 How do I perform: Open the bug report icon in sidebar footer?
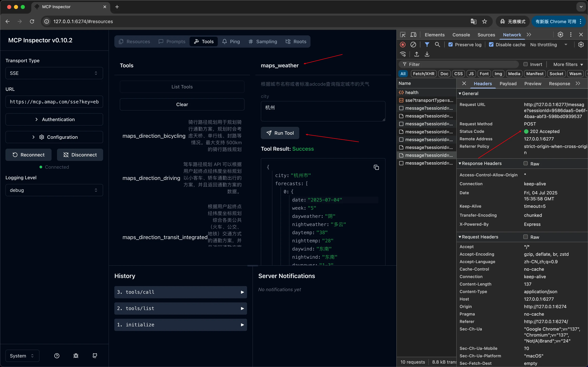pos(76,356)
